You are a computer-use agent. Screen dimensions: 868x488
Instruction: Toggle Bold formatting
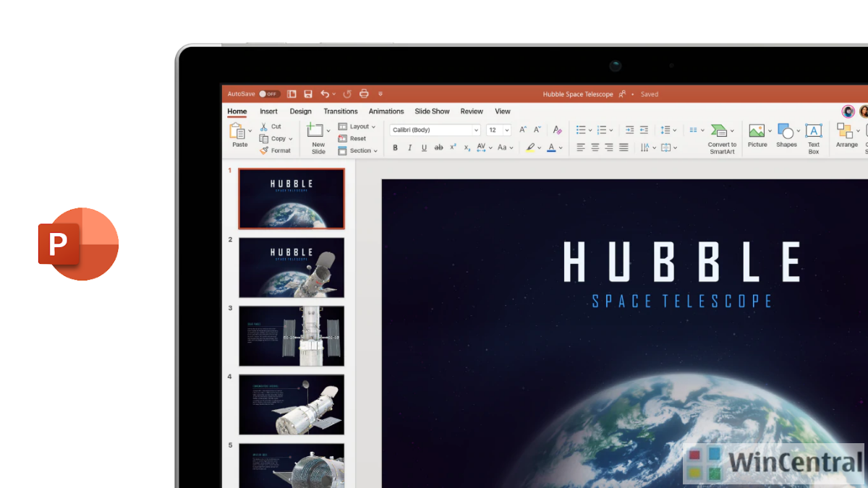(395, 147)
